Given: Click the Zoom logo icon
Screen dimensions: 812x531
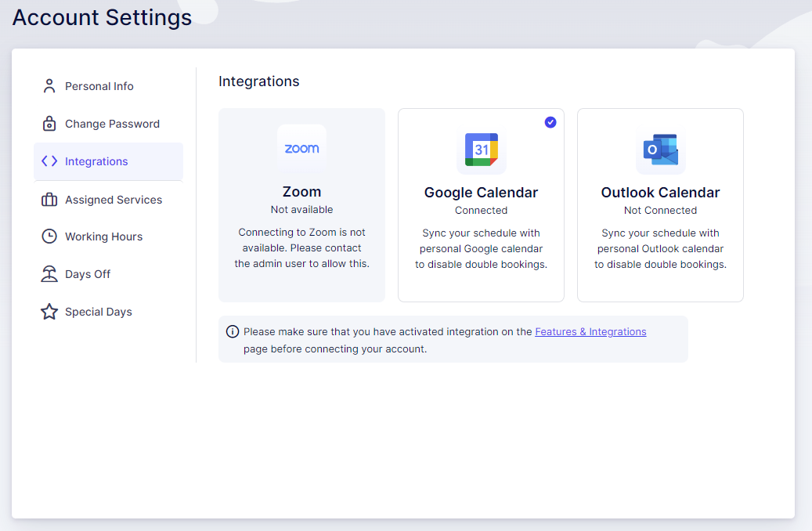Looking at the screenshot, I should [x=302, y=149].
